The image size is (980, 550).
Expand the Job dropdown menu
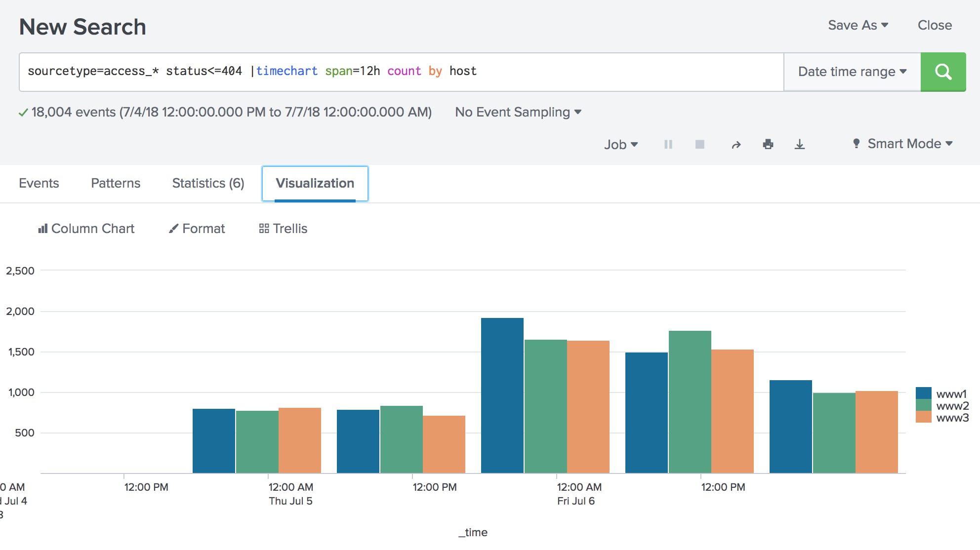coord(619,143)
